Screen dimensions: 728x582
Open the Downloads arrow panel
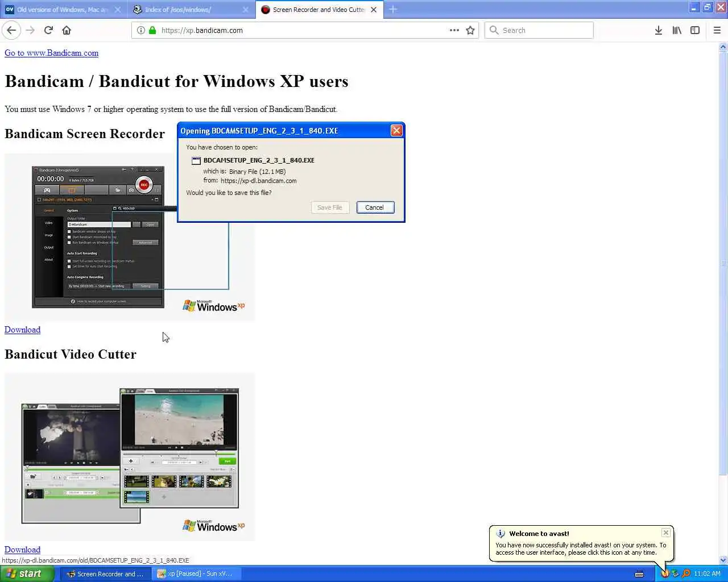click(658, 30)
